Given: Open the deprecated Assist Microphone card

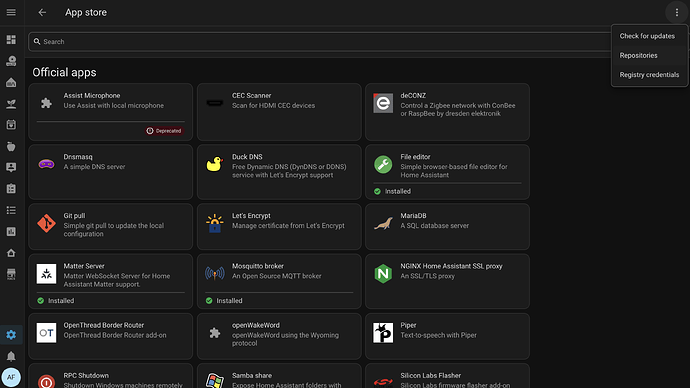Looking at the screenshot, I should tap(110, 112).
